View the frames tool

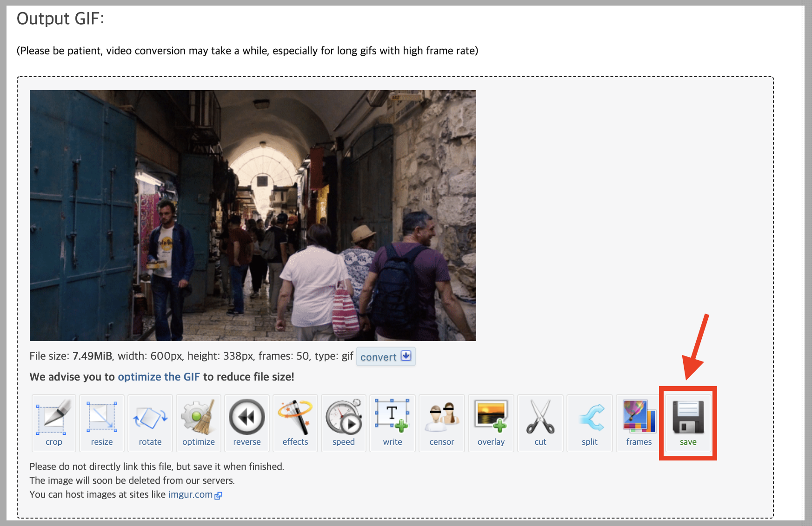pyautogui.click(x=639, y=423)
